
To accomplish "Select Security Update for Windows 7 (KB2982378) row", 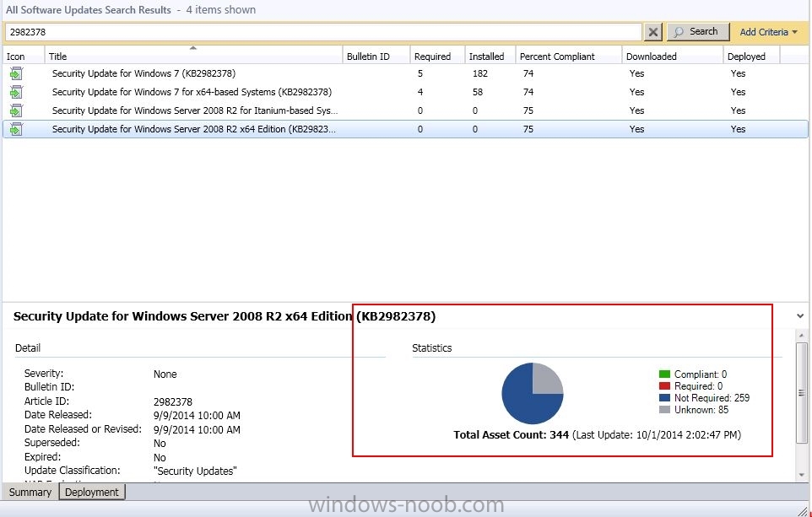I will pyautogui.click(x=405, y=73).
